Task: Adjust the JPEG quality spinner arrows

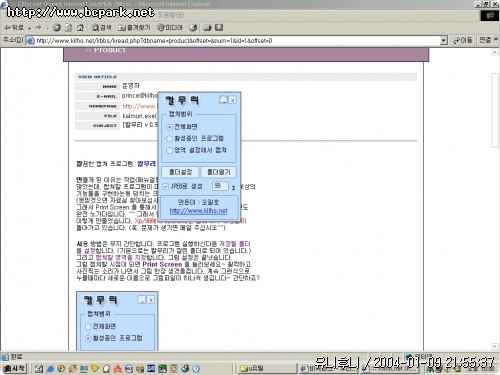Action: click(x=233, y=187)
